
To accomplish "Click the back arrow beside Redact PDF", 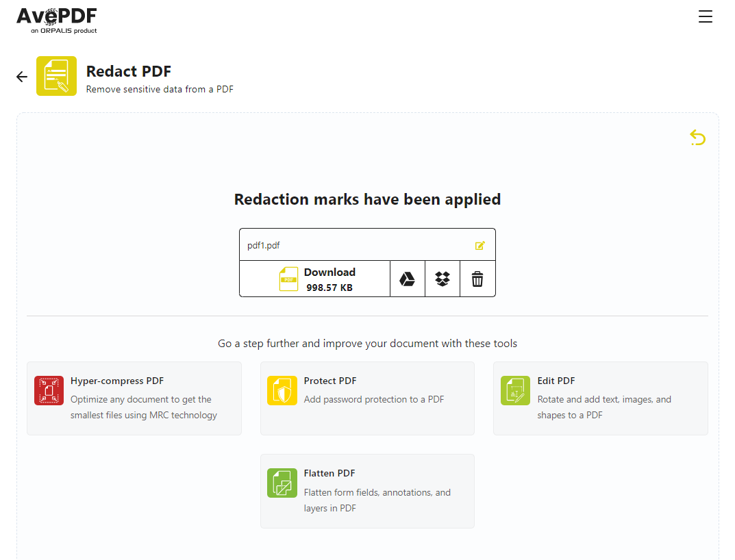I will [22, 77].
